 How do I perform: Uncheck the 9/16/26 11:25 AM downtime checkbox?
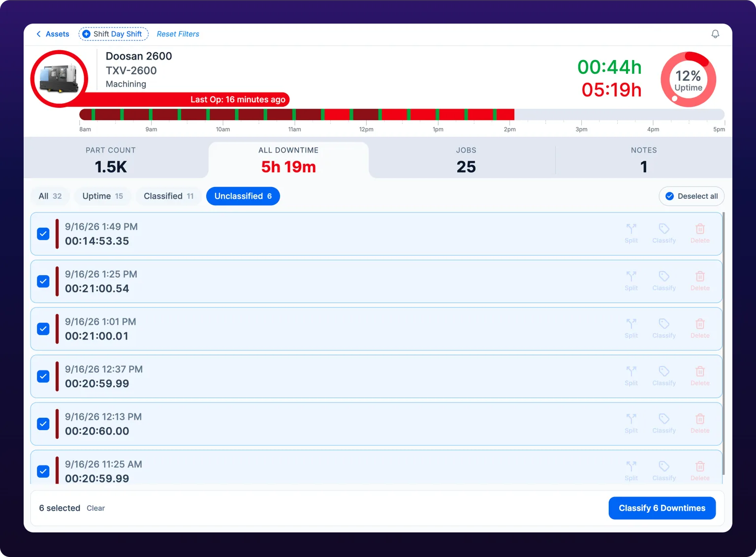43,471
